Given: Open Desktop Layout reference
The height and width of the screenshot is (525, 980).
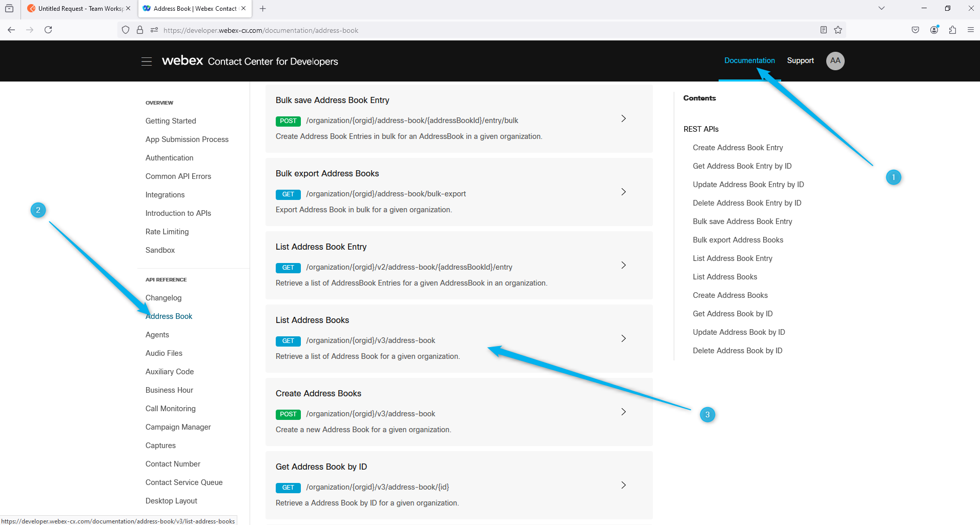Looking at the screenshot, I should point(171,501).
